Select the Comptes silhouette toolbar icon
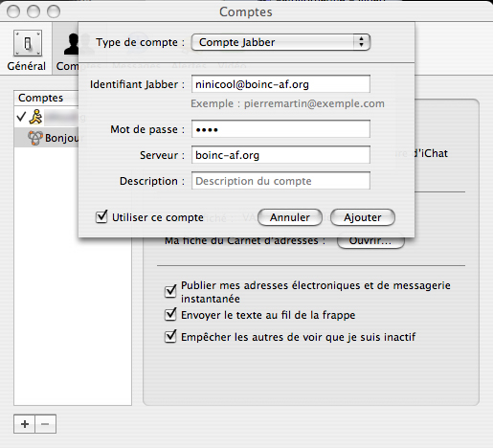This screenshot has height=448, width=493. pyautogui.click(x=71, y=44)
